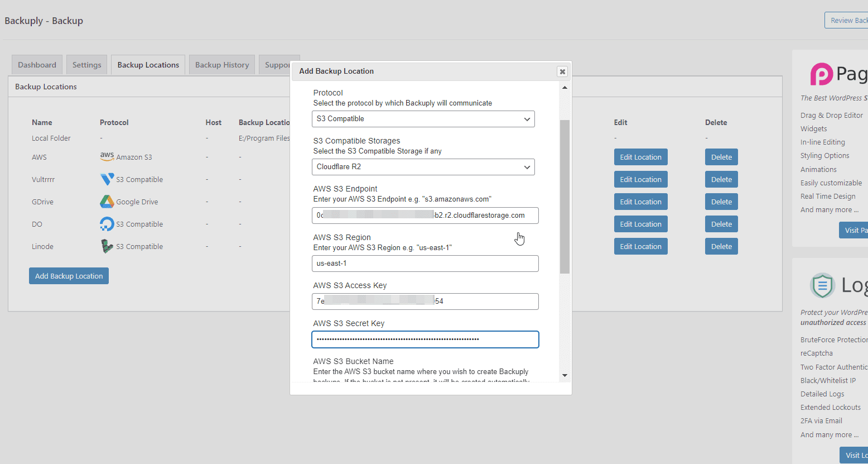Switch to the Backup History tab
The image size is (868, 464).
221,64
